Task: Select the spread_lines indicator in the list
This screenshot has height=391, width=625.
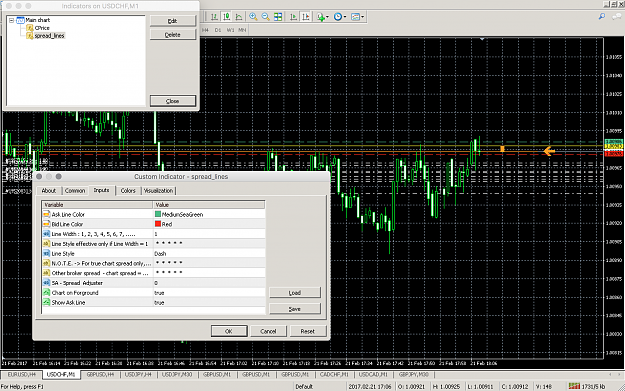Action: point(49,36)
